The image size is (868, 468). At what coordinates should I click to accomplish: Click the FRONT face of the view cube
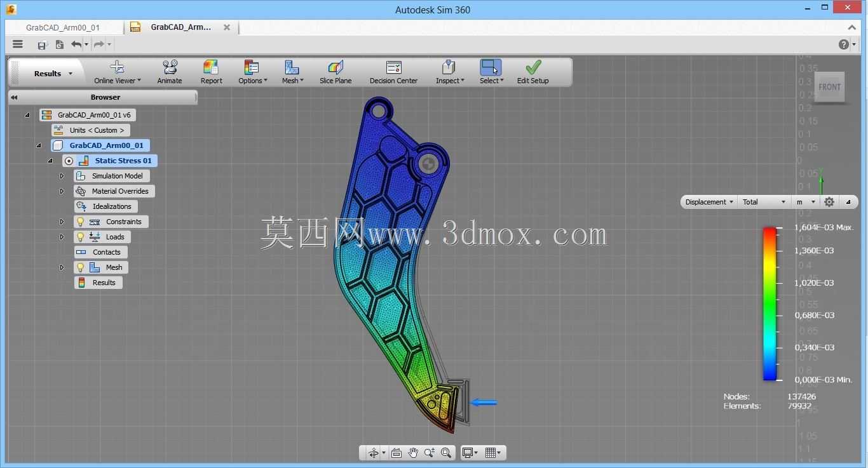(x=829, y=88)
